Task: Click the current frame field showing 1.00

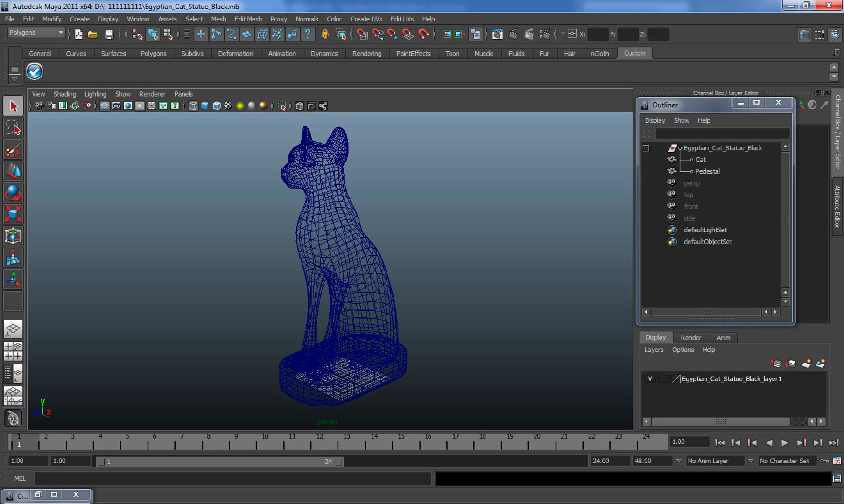Action: [689, 441]
